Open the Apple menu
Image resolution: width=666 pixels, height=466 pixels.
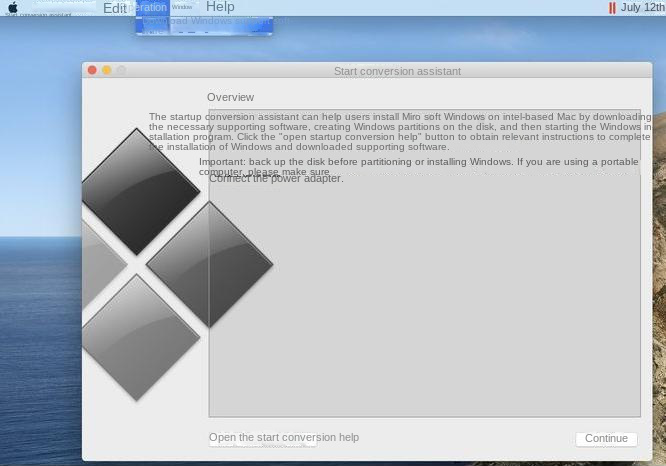[13, 7]
